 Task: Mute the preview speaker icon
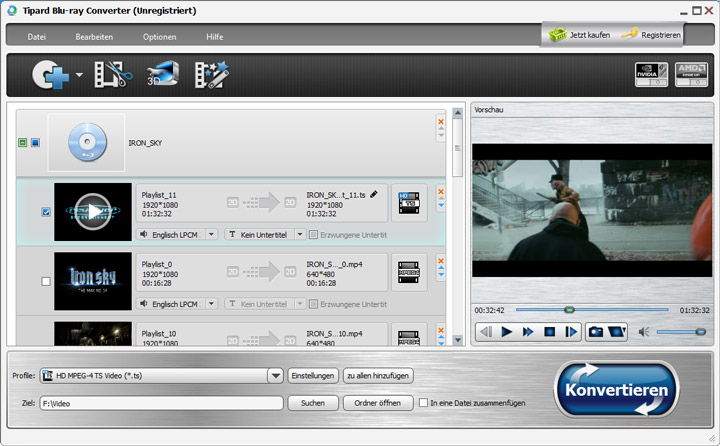pyautogui.click(x=644, y=332)
